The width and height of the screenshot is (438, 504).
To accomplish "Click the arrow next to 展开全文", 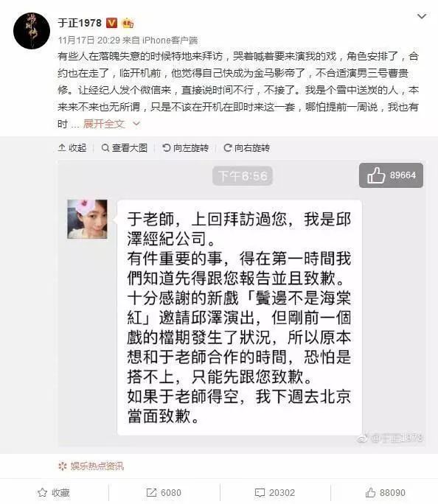I will coord(136,124).
